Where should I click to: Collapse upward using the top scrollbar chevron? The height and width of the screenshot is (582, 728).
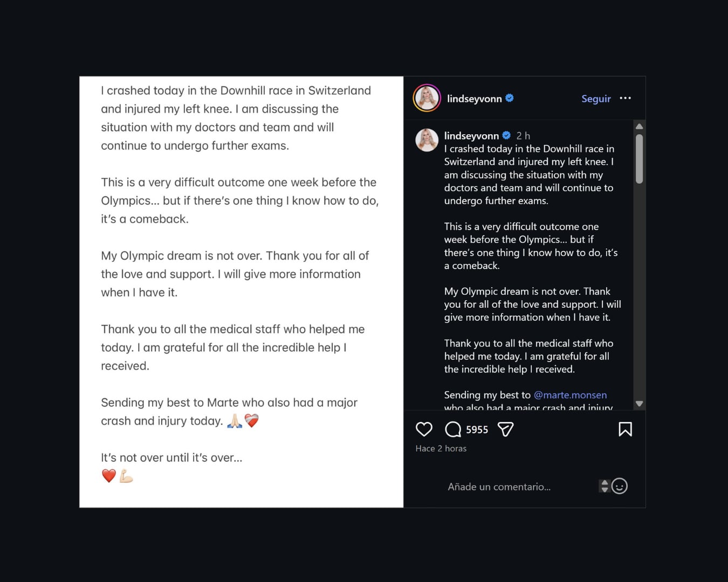[x=640, y=127]
